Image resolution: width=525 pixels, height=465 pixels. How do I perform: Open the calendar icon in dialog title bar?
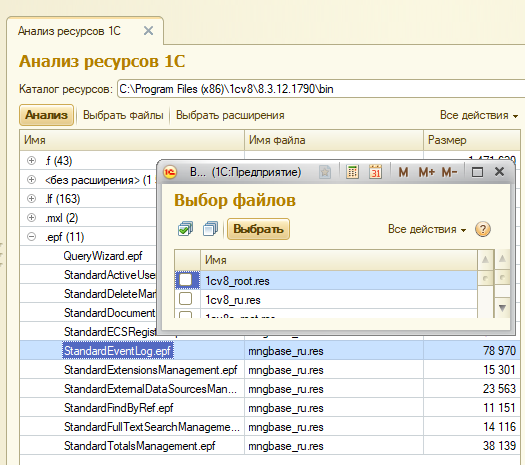(376, 172)
